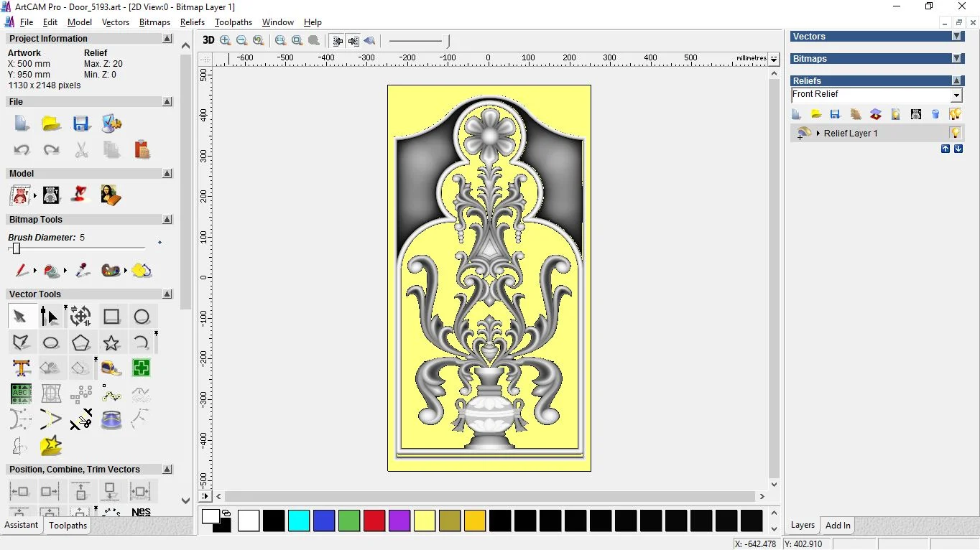This screenshot has width=980, height=550.
Task: Open the Toolpaths menu
Action: click(233, 22)
